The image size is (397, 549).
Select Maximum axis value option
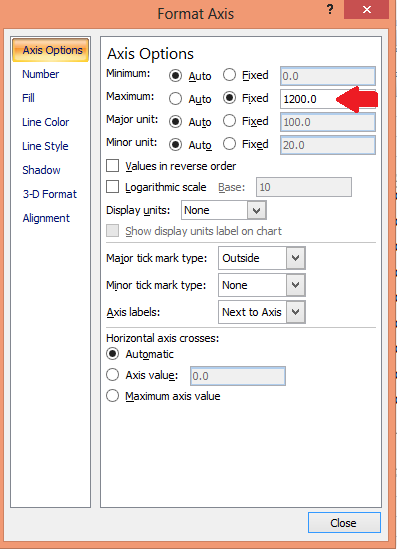(x=112, y=396)
